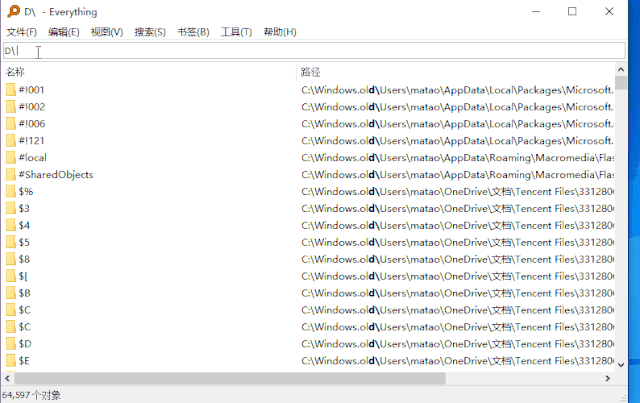
Task: Click the path of the #!001 row
Action: tap(458, 90)
